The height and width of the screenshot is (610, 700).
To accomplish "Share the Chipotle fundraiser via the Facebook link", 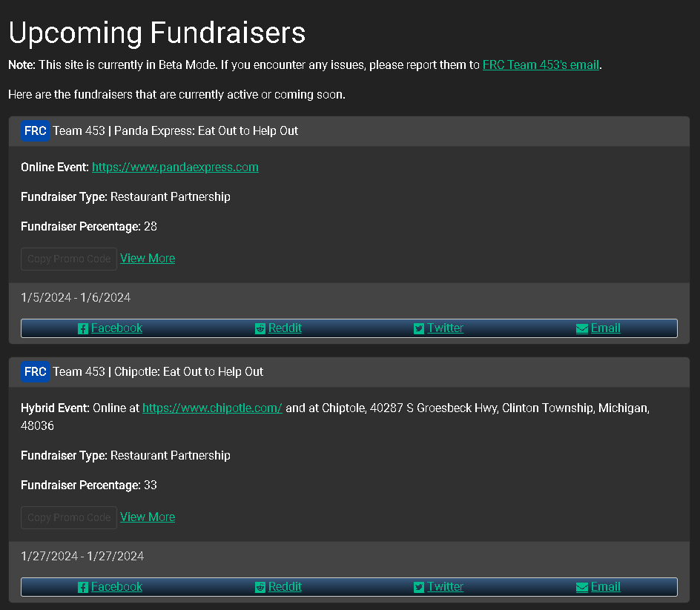I will 116,587.
